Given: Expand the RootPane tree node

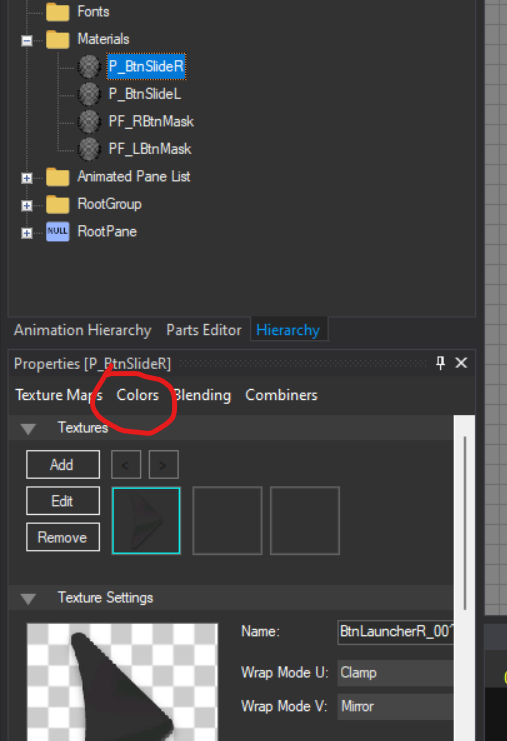Looking at the screenshot, I should (x=27, y=233).
